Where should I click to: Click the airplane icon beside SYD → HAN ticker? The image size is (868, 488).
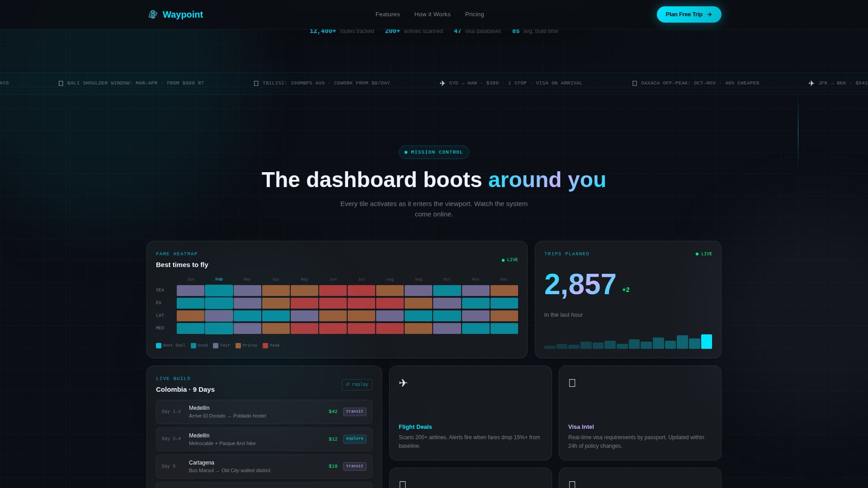pos(443,83)
